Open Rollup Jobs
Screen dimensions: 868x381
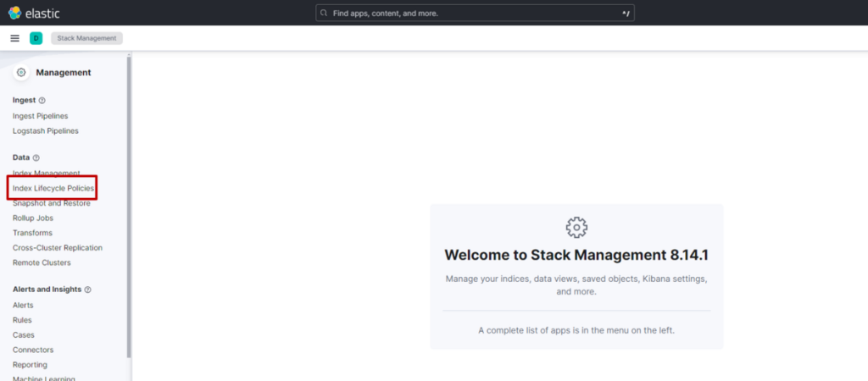click(33, 218)
